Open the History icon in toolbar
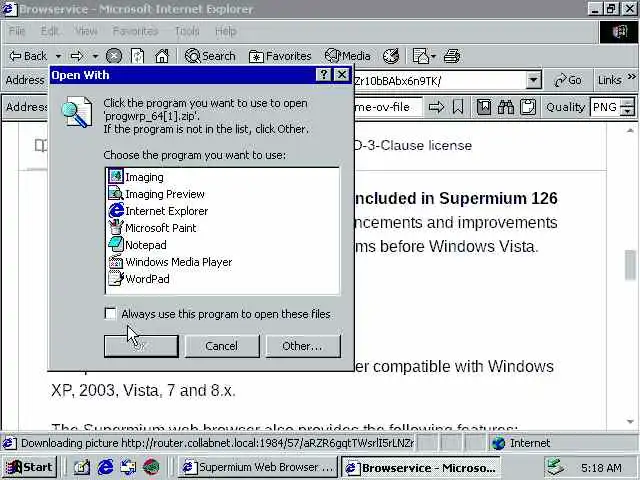Screen dimensions: 640x480 (x=391, y=56)
